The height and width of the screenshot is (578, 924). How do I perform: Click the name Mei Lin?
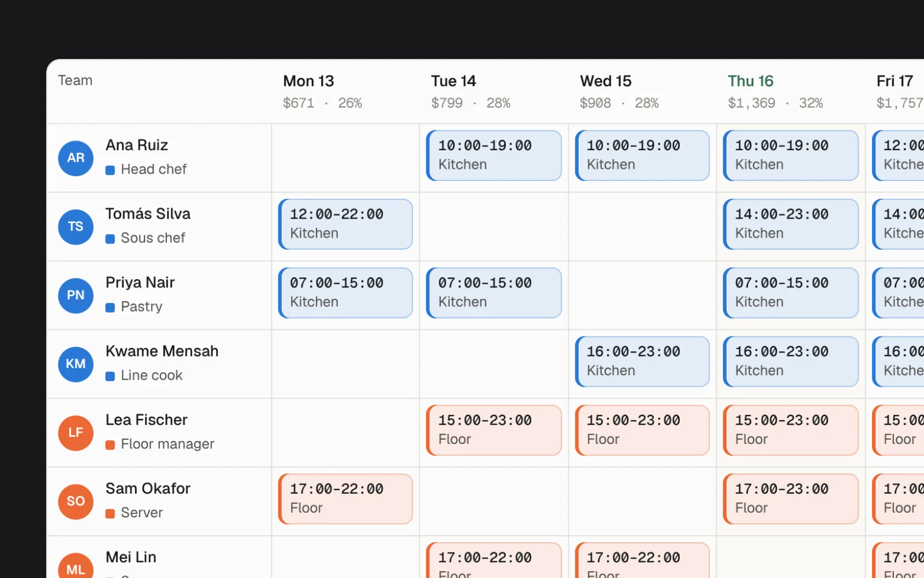[x=131, y=558]
